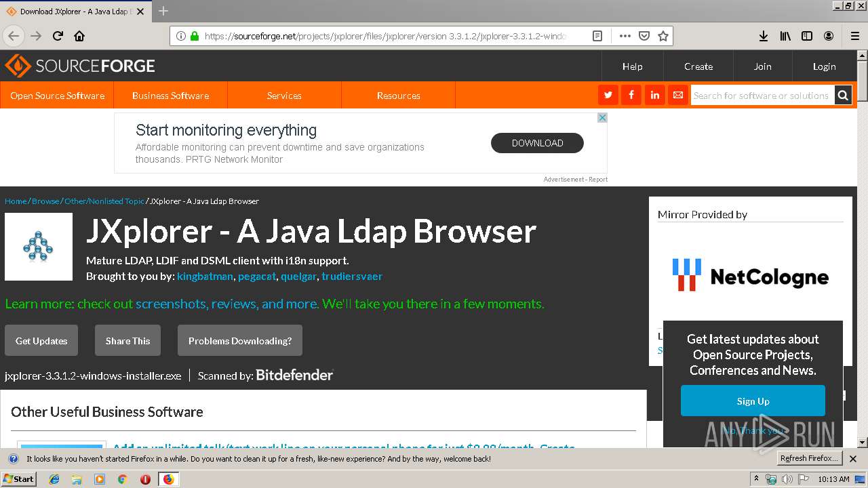Open the Firefox home page icon

(x=79, y=36)
